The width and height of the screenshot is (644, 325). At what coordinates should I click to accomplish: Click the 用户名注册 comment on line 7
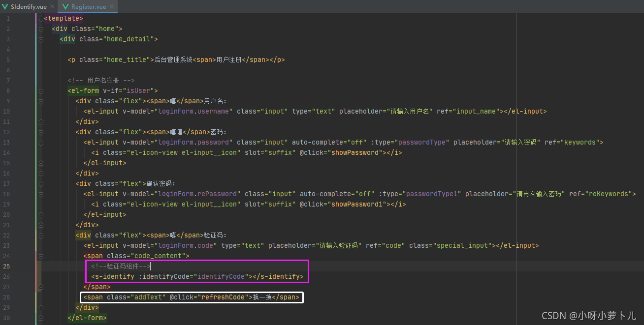pos(101,81)
